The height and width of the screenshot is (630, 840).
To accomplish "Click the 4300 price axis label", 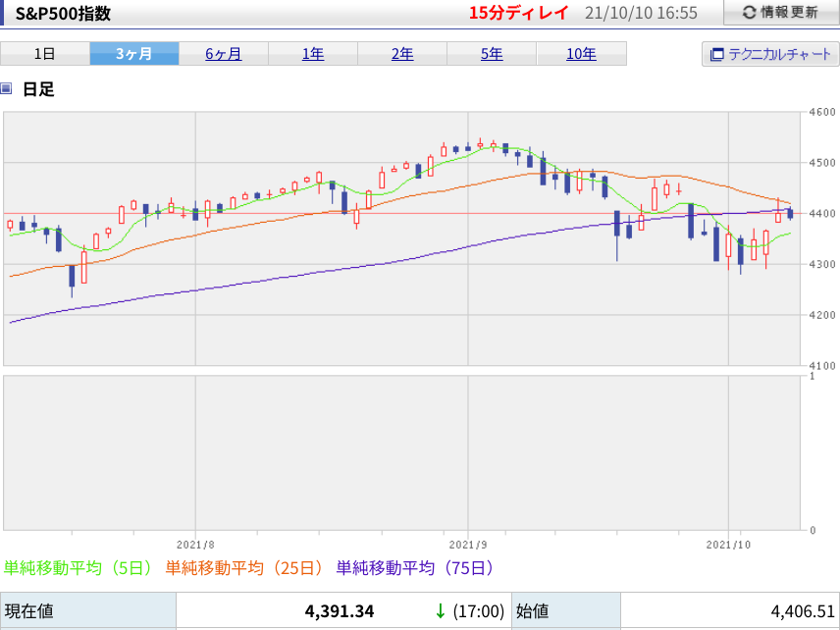I will point(823,265).
